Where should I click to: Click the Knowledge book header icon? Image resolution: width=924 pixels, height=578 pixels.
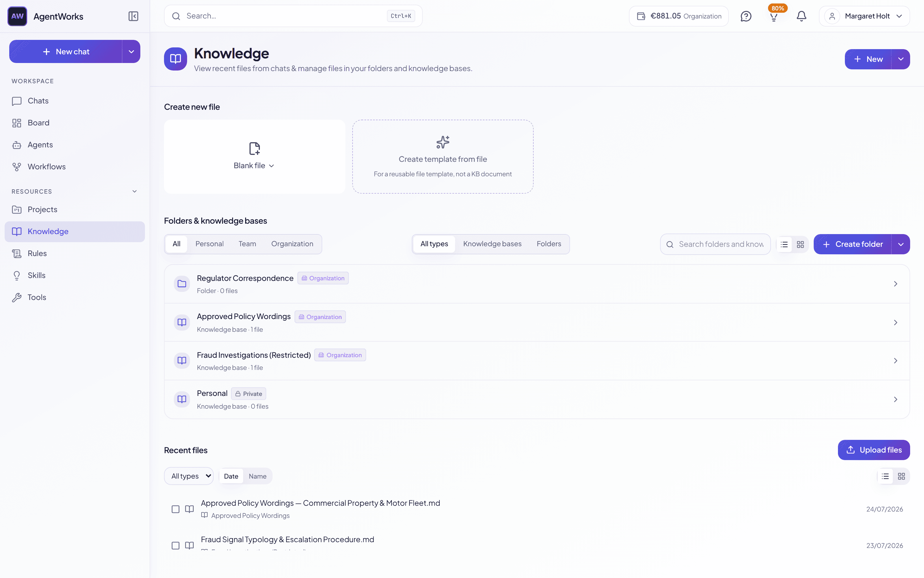[176, 59]
